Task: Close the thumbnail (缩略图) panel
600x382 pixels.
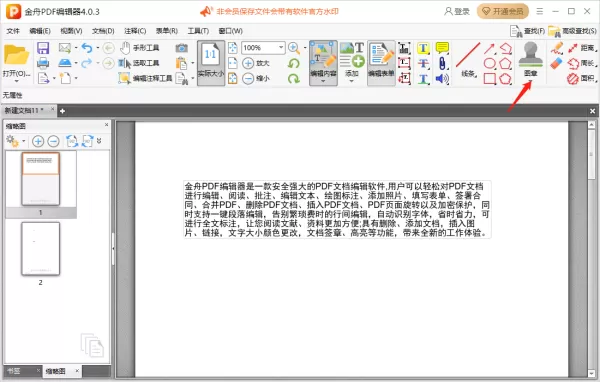Action: pos(106,125)
